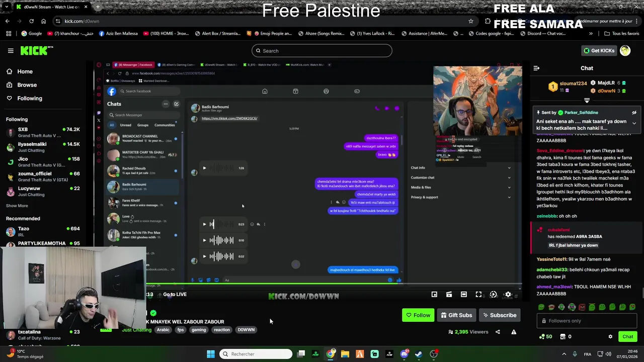
Task: Open Lucywuw channel
Action: 43,191
